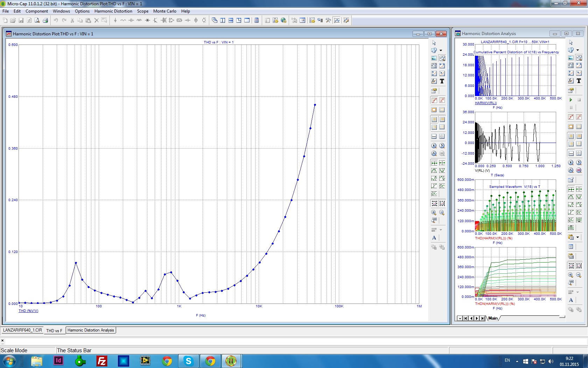Expand the clipboard dropdown arrow in Analysis toolbar
Image resolution: width=588 pixels, height=368 pixels.
[577, 237]
